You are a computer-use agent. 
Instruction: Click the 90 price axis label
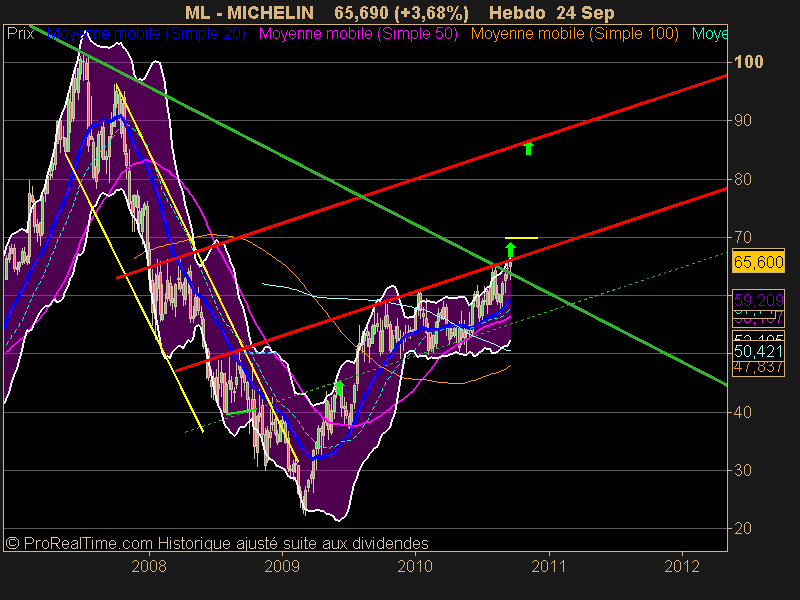[x=743, y=121]
